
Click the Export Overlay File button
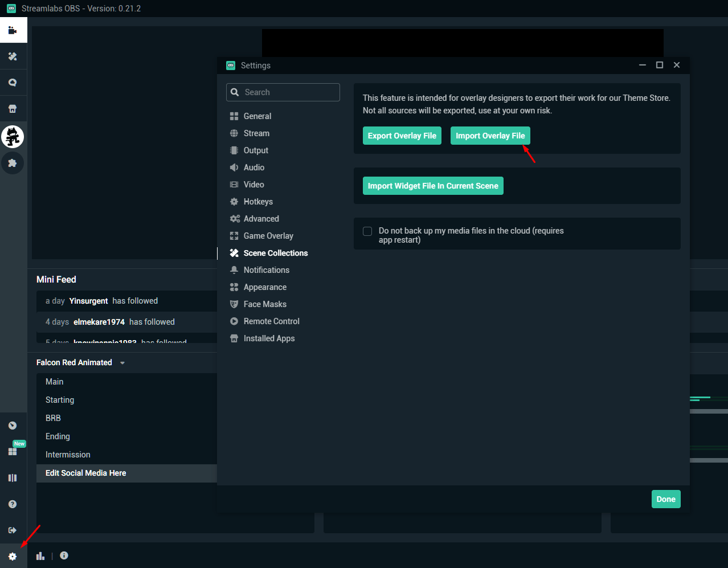[402, 136]
